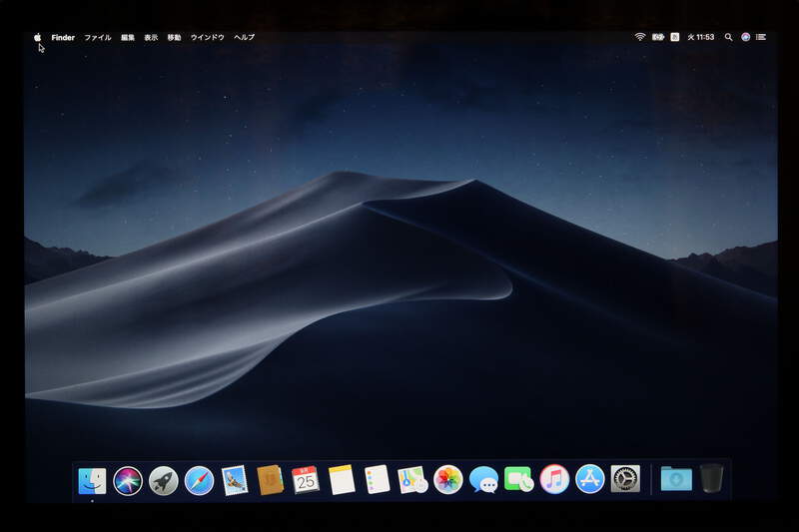Screen dimensions: 799x532
Task: Open Launchpad rocket icon
Action: [164, 480]
